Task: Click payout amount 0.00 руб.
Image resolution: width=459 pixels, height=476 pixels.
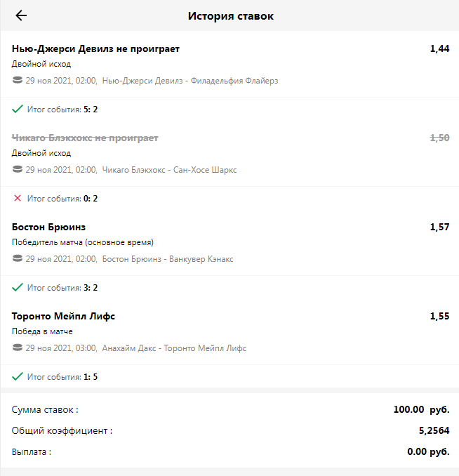Action: click(x=428, y=451)
